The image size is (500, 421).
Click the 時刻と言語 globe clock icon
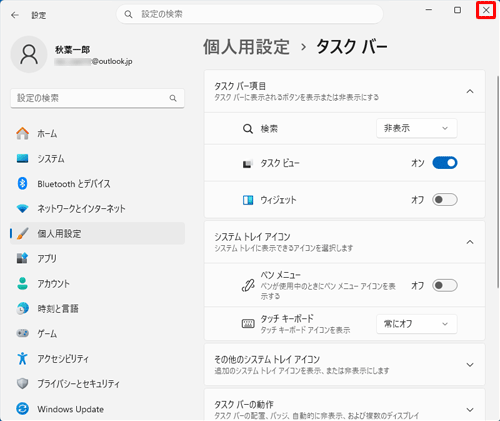click(22, 309)
